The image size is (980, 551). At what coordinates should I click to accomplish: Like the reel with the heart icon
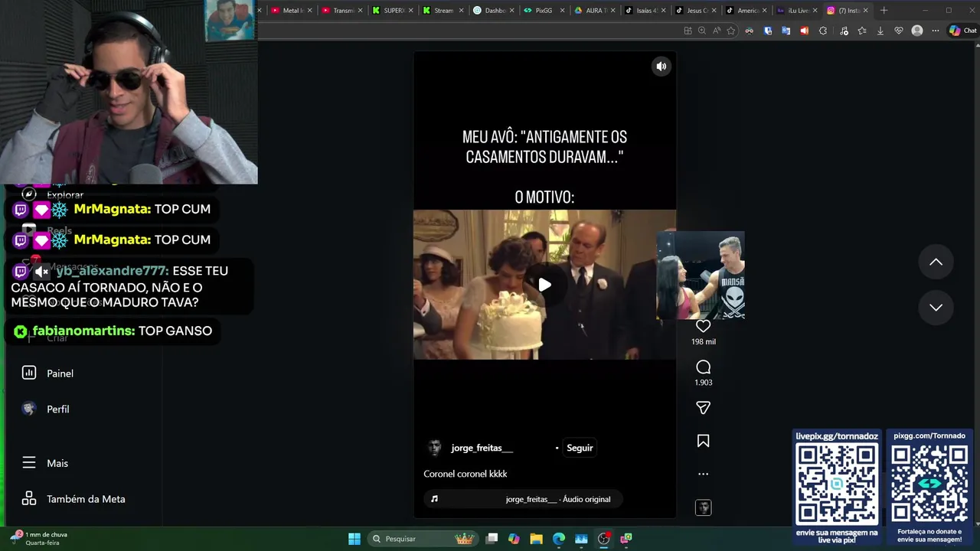click(703, 326)
